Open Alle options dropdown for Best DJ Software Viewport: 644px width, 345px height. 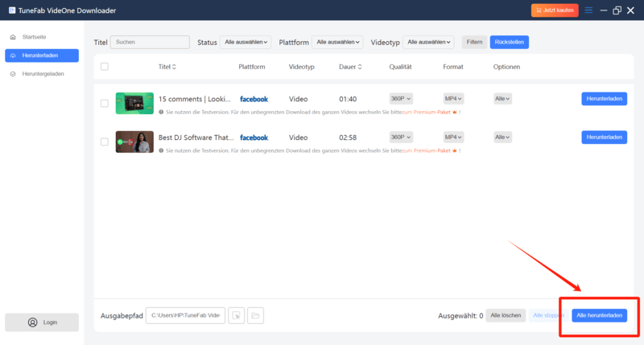(502, 137)
